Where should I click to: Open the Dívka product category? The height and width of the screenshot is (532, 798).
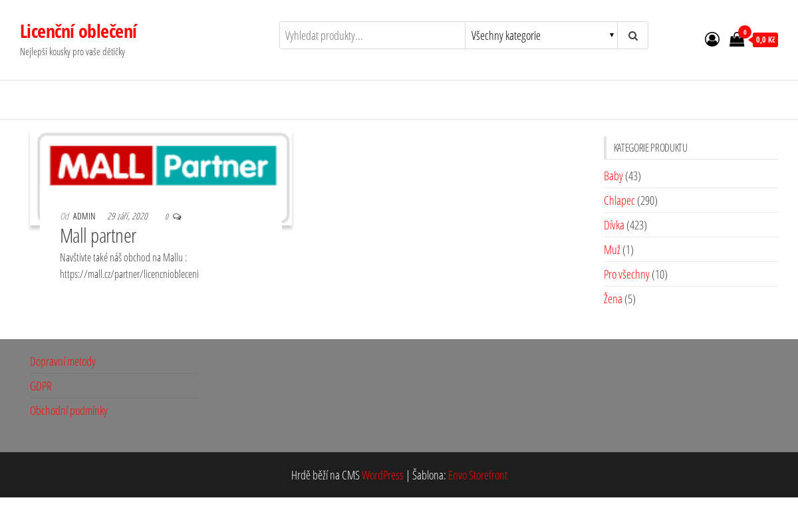pos(614,225)
